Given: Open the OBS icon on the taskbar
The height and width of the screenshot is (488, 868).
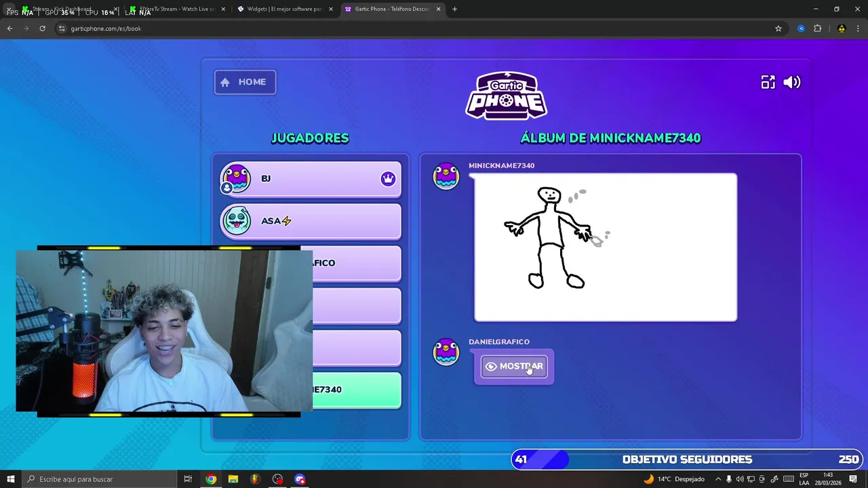Looking at the screenshot, I should [x=277, y=479].
